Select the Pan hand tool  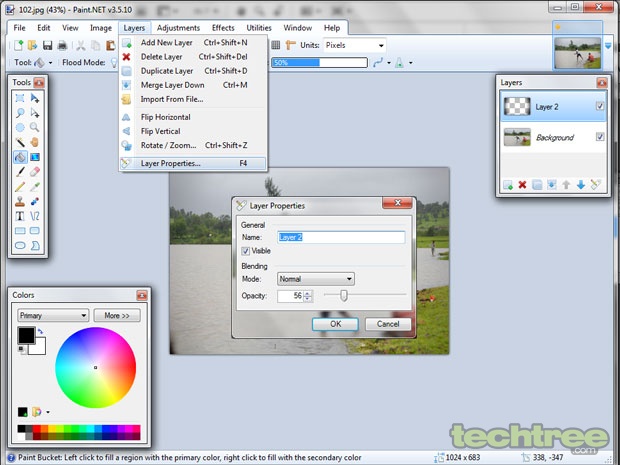pos(35,142)
